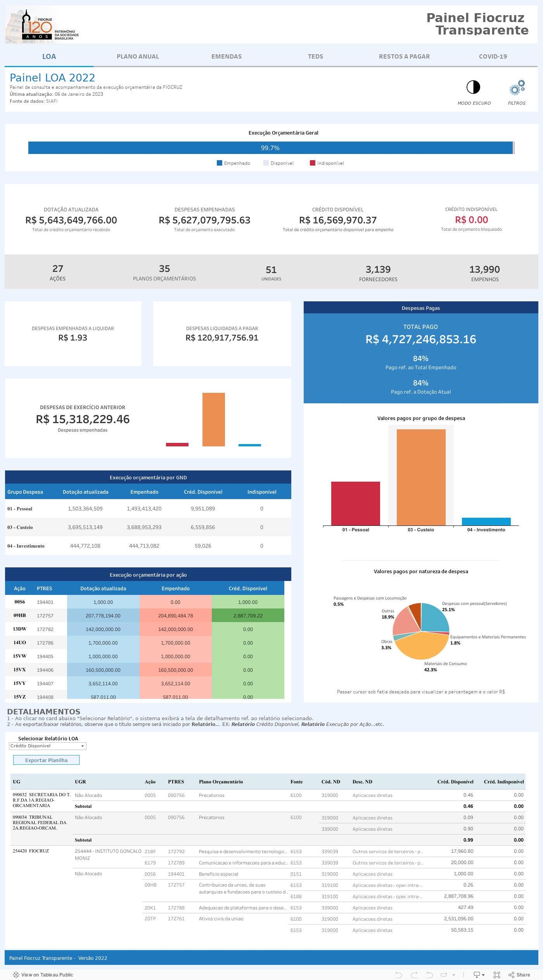
Task: Select the 01 - Pessoal row in GND table
Action: point(148,508)
